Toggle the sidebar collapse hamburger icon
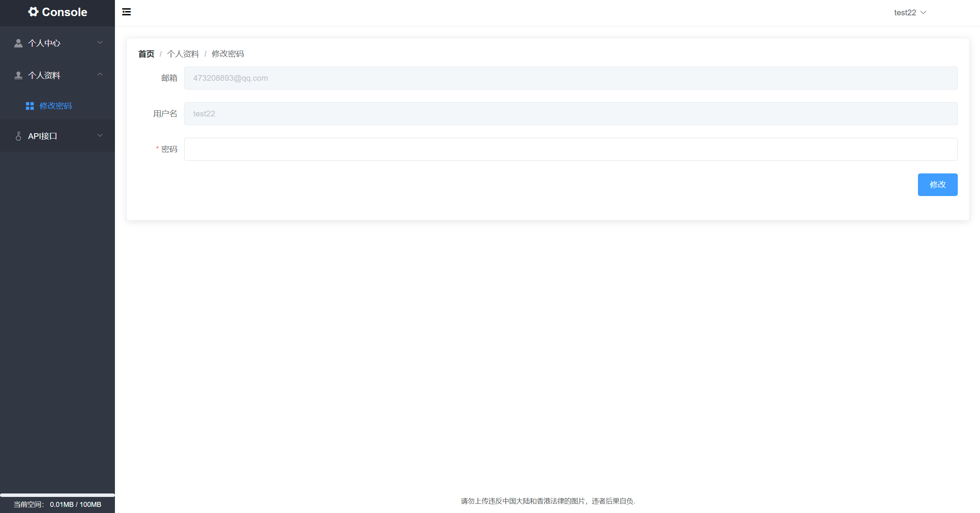980x513 pixels. (x=126, y=12)
